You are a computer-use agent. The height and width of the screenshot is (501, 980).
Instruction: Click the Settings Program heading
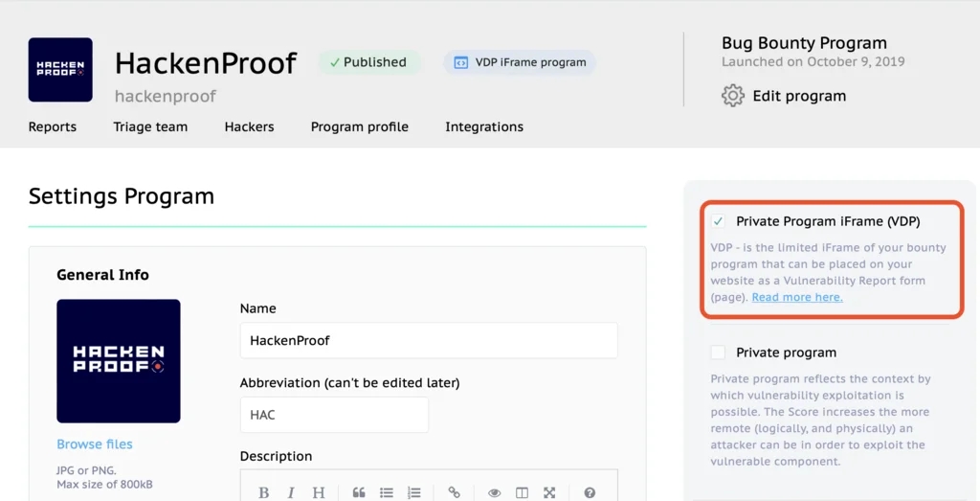122,196
